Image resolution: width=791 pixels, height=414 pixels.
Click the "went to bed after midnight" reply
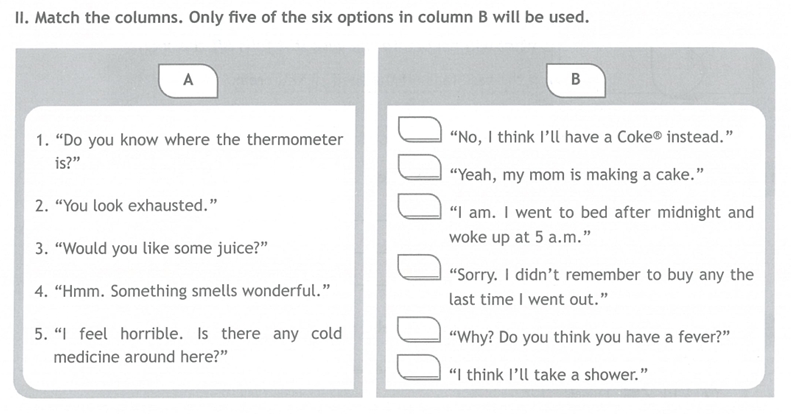[601, 224]
